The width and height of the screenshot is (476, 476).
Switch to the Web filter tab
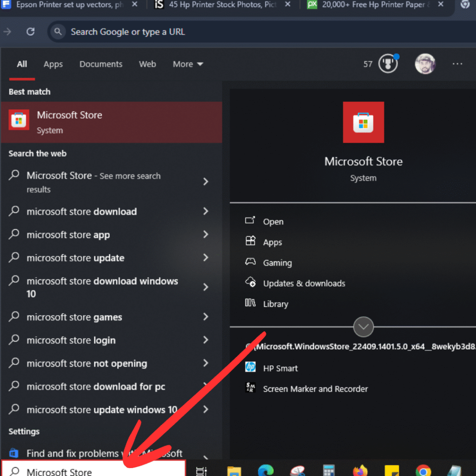[147, 64]
